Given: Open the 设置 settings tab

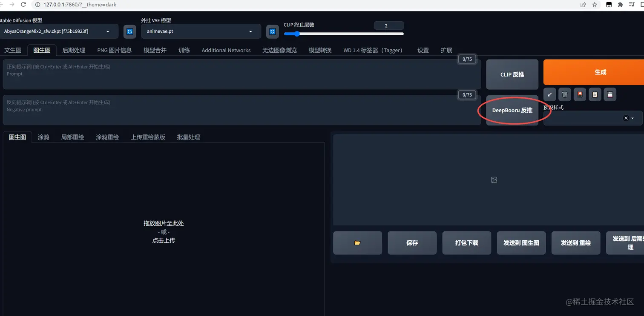Looking at the screenshot, I should tap(423, 50).
